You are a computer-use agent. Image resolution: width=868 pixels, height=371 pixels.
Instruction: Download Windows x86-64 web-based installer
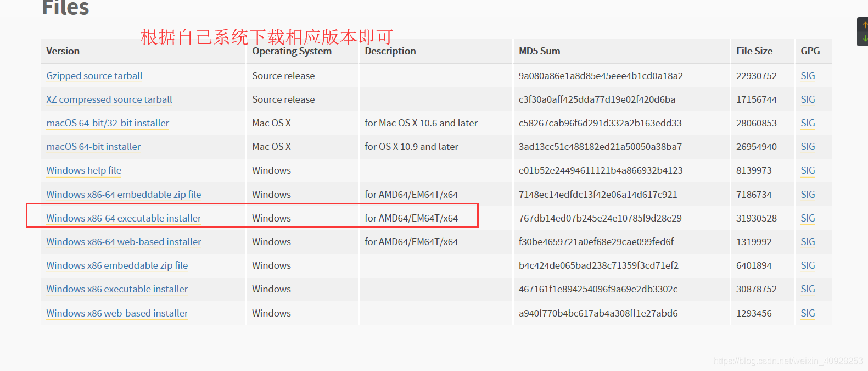point(124,242)
